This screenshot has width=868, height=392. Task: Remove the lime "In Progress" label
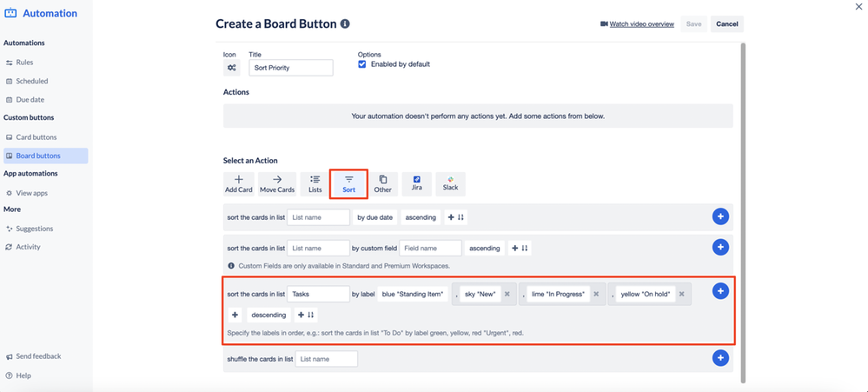pos(596,294)
